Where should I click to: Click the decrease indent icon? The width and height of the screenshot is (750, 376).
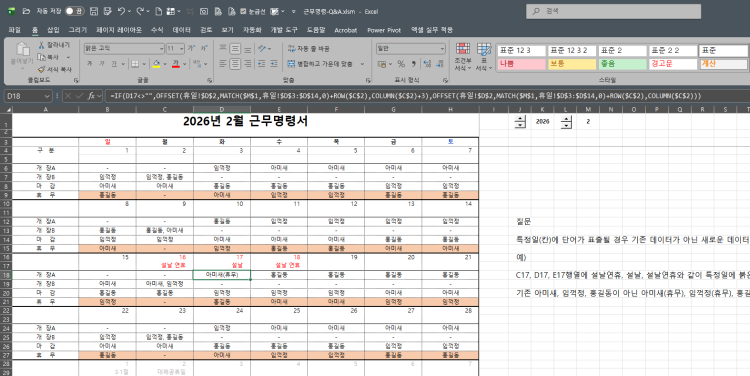[x=261, y=64]
